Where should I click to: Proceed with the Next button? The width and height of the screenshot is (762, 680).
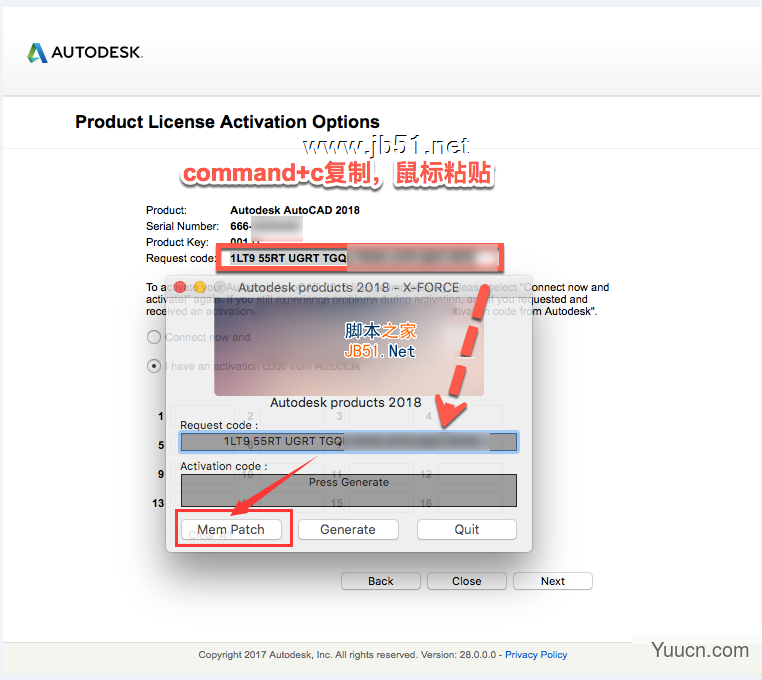(553, 581)
